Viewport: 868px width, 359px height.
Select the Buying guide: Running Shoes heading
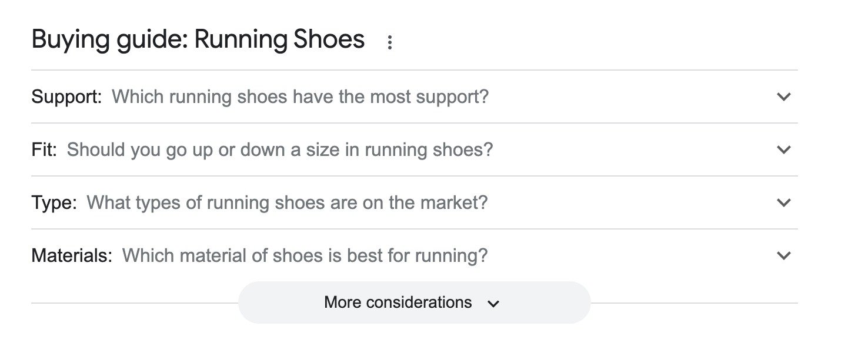pyautogui.click(x=198, y=39)
